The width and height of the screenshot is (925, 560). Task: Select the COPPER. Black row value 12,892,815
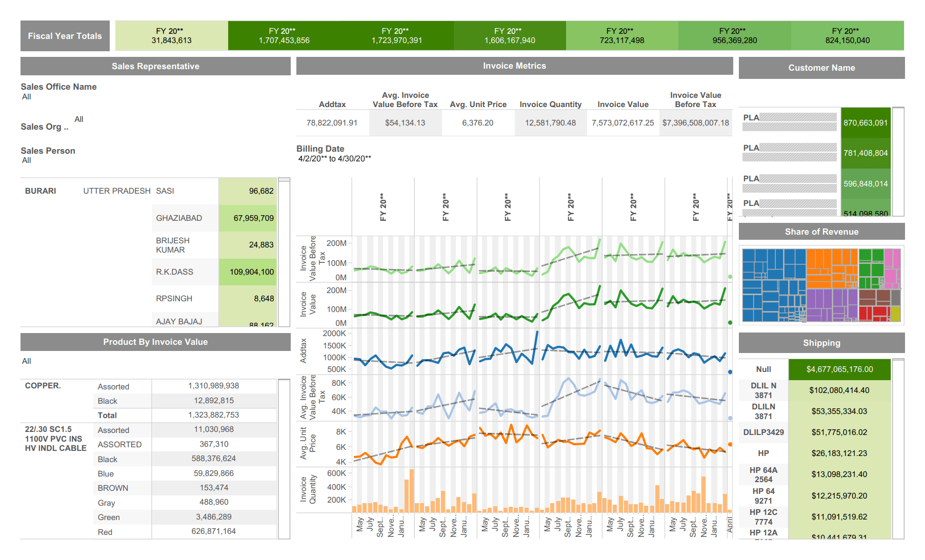pos(214,401)
